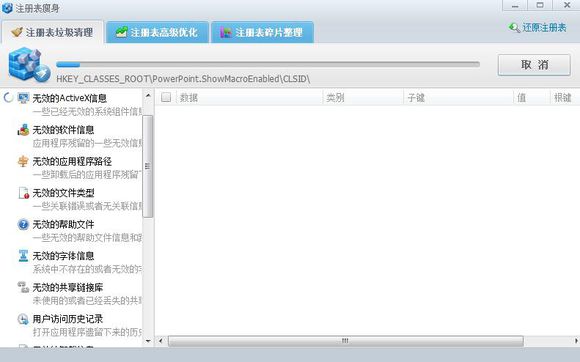Select 用户访问历史记录 category text
This screenshot has width=580, height=362.
click(68, 319)
